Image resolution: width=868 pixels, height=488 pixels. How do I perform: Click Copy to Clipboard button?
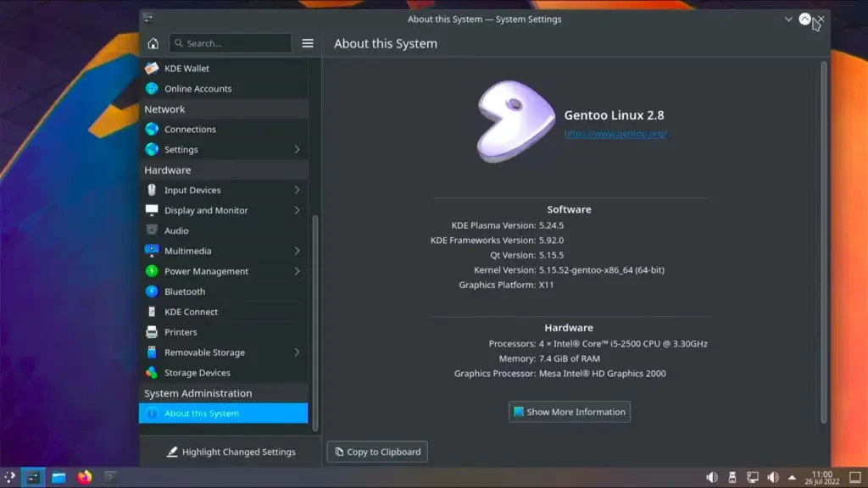coord(377,452)
